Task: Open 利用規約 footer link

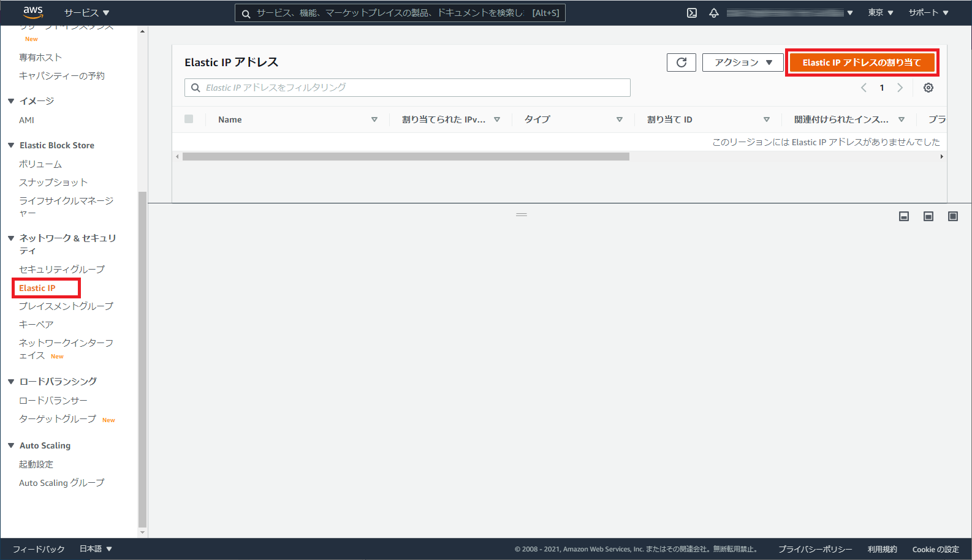Action: (x=883, y=549)
